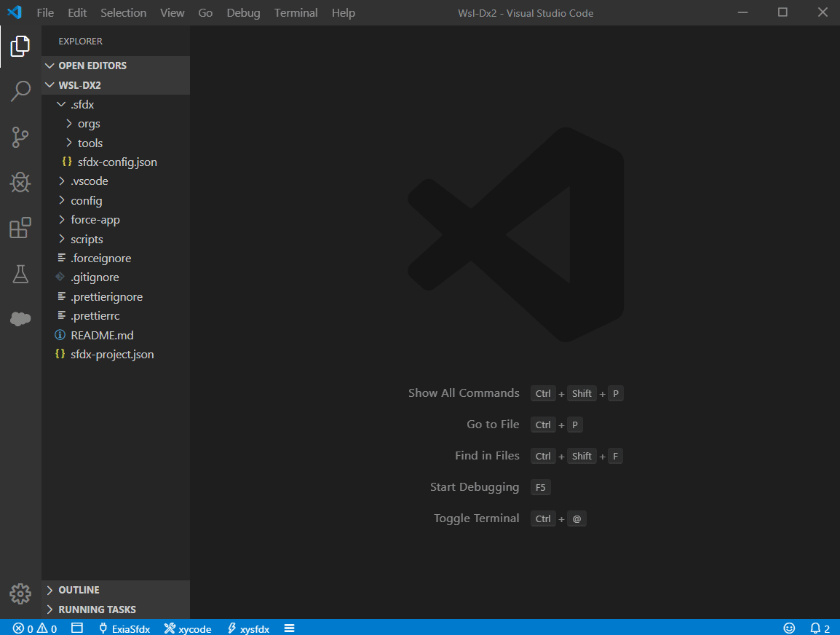The height and width of the screenshot is (635, 840).
Task: Open sfdx-config.json file
Action: click(116, 162)
